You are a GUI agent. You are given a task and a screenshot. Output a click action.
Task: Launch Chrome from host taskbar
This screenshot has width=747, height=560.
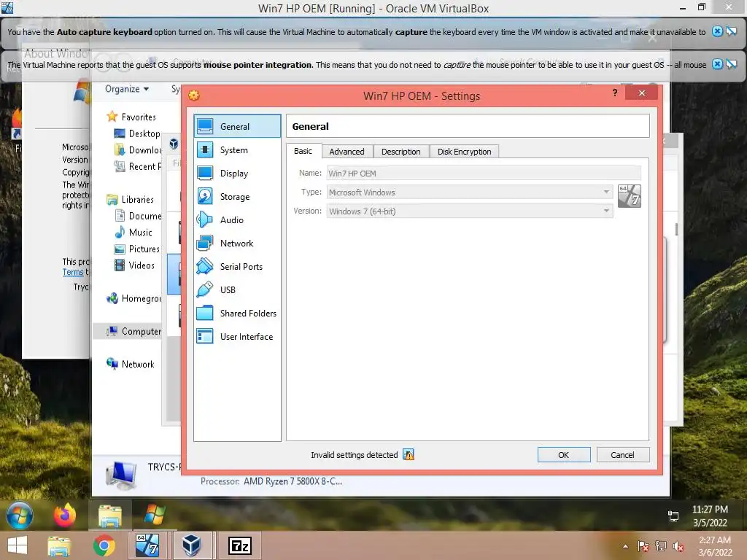coord(104,545)
